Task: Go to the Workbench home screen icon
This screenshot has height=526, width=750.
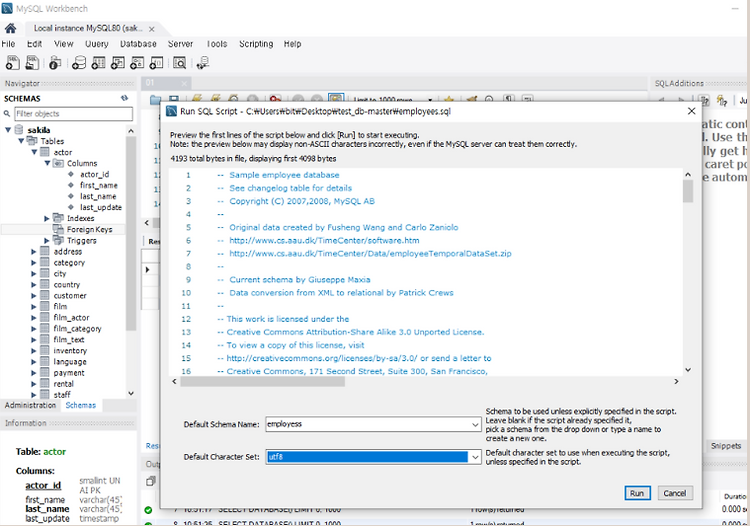Action: (11, 29)
